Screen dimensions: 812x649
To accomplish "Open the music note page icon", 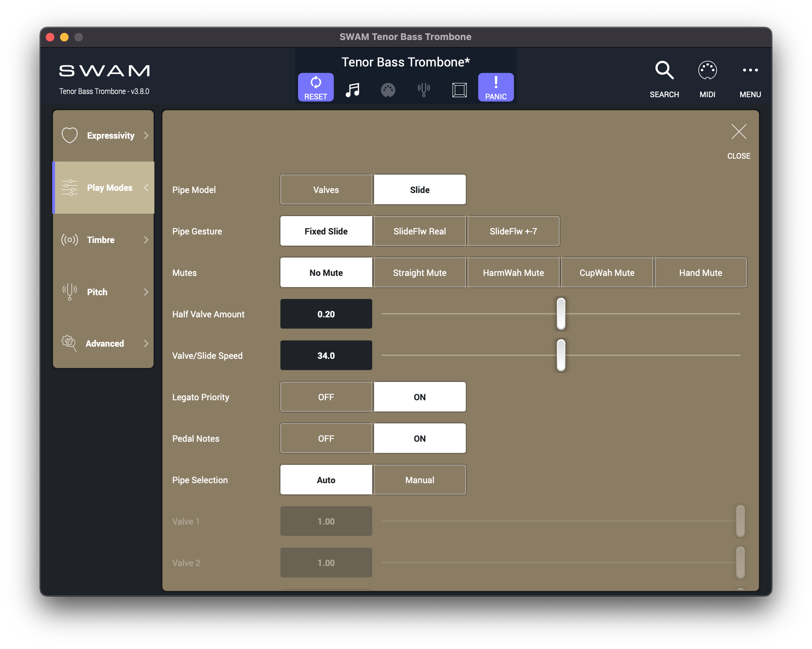I will [x=352, y=90].
